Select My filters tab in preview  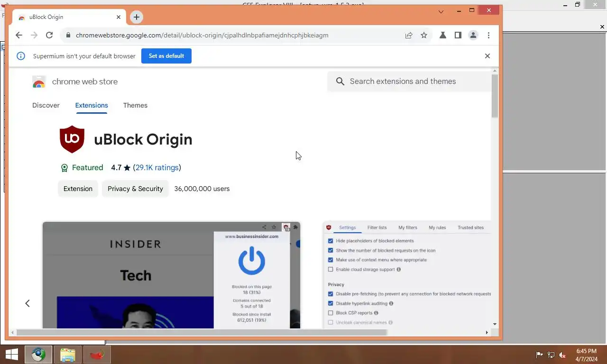408,227
